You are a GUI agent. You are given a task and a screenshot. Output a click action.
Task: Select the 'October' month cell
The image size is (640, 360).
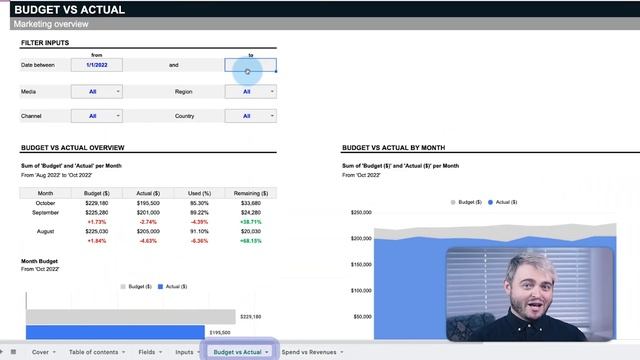(x=45, y=203)
